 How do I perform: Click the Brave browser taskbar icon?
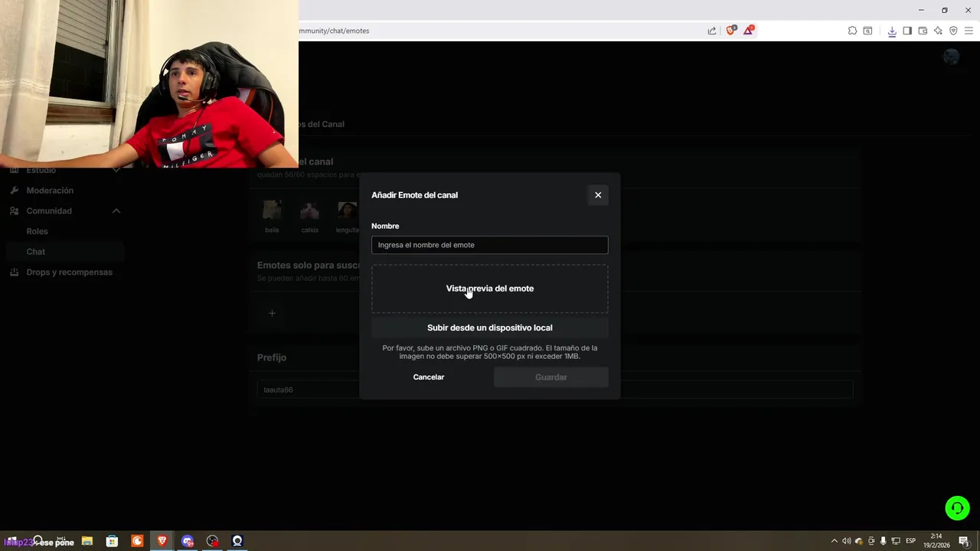pos(162,541)
